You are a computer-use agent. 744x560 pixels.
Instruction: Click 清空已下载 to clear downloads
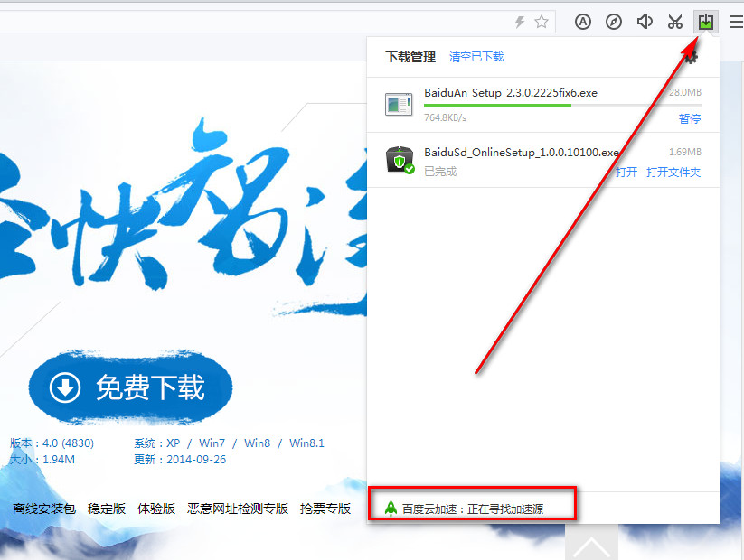[476, 57]
